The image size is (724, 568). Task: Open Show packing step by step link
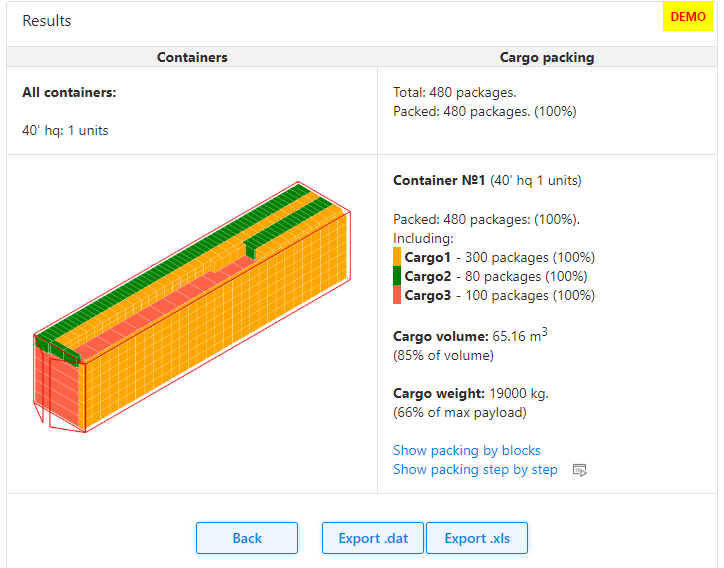pos(475,470)
